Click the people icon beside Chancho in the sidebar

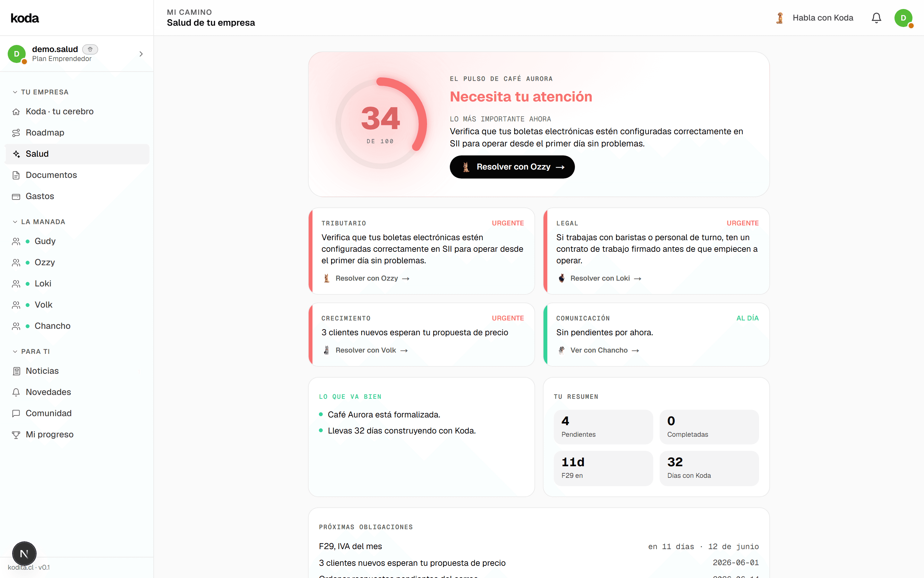(16, 326)
